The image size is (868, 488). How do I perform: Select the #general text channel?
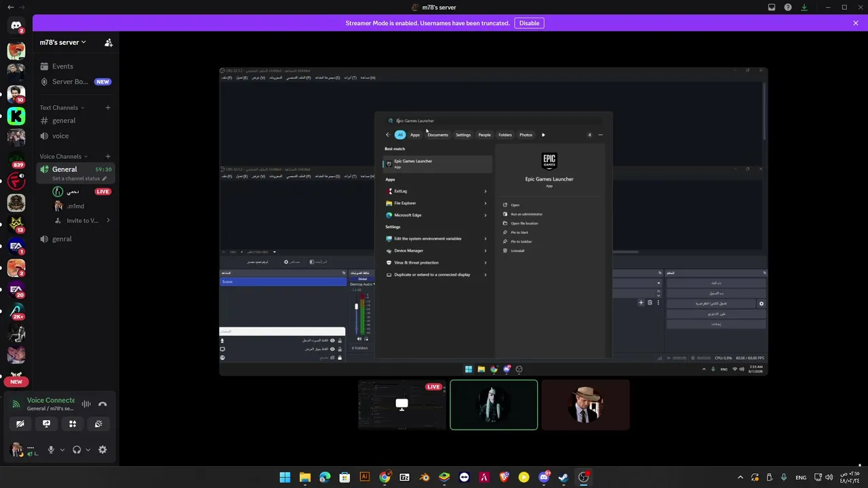[x=75, y=121]
